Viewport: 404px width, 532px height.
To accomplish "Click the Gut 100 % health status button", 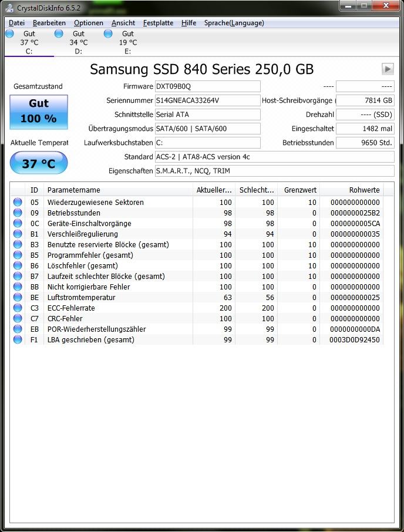I will pyautogui.click(x=39, y=112).
